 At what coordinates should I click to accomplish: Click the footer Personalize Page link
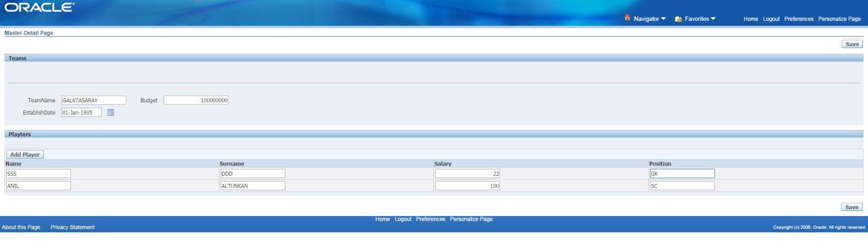[471, 219]
